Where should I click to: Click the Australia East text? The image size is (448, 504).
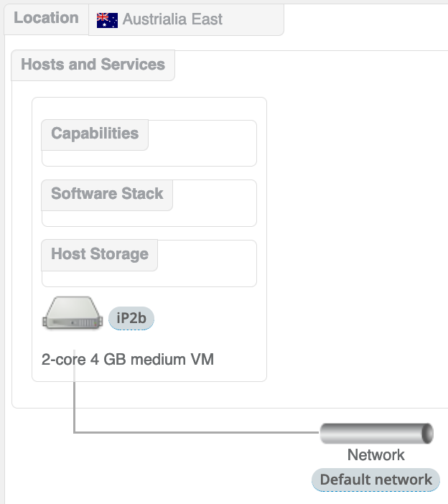tap(172, 20)
